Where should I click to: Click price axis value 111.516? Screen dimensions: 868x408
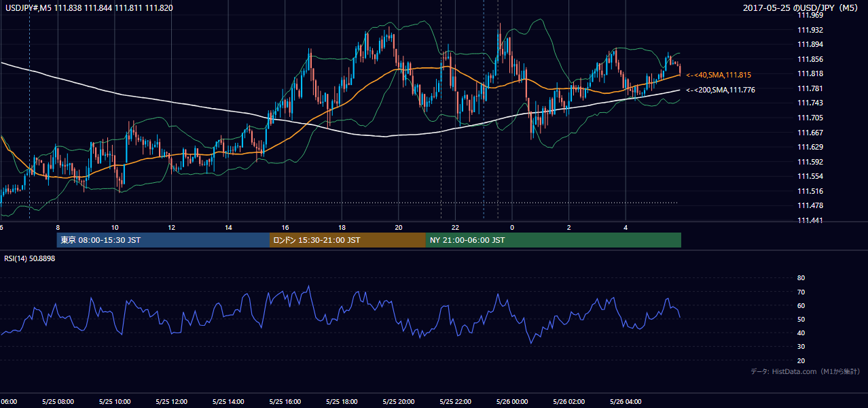pos(811,191)
